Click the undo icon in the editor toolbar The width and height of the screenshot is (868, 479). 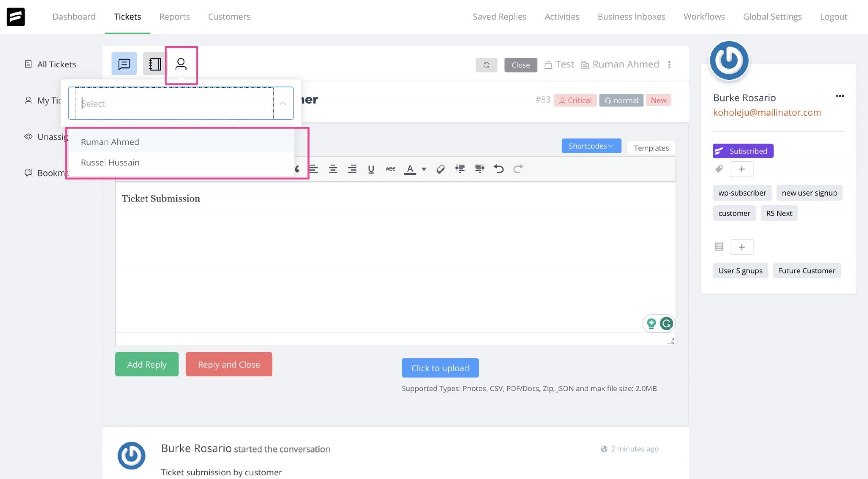click(499, 168)
